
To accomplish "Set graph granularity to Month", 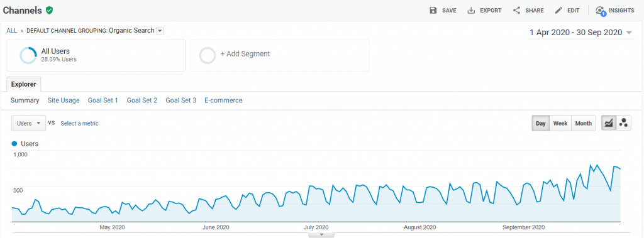I will click(x=583, y=123).
